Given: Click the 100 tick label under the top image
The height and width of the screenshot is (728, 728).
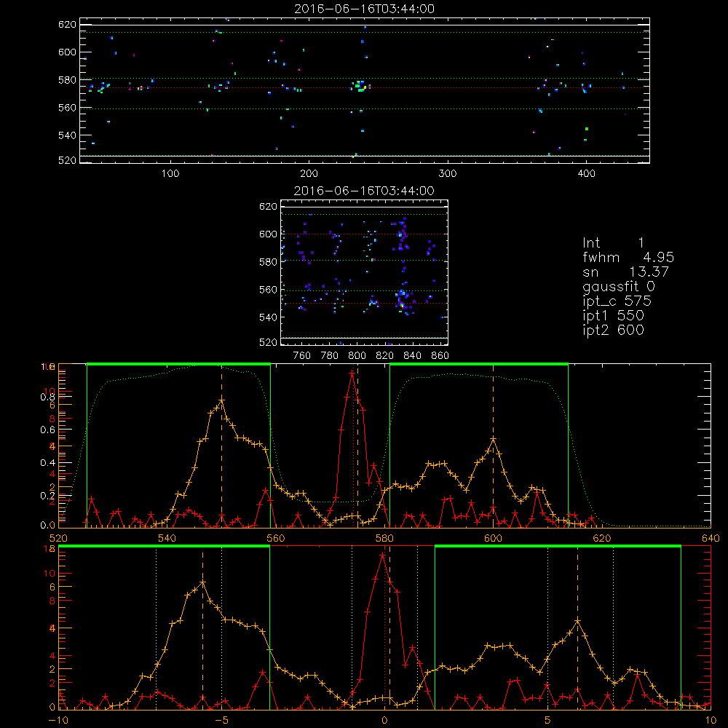Looking at the screenshot, I should 170,174.
